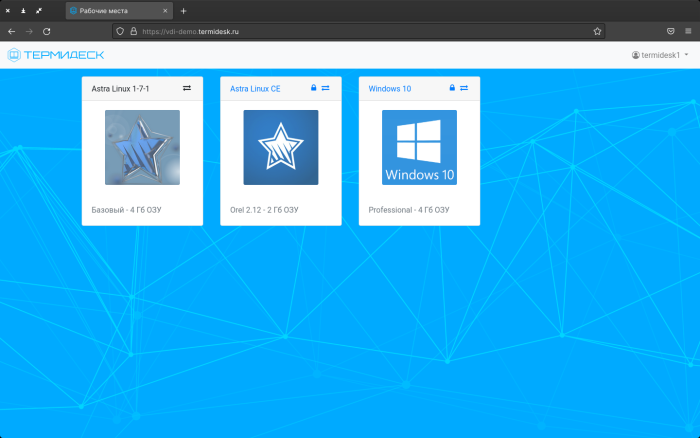Click the Термидеск logo in the header
The width and height of the screenshot is (700, 438).
56,55
